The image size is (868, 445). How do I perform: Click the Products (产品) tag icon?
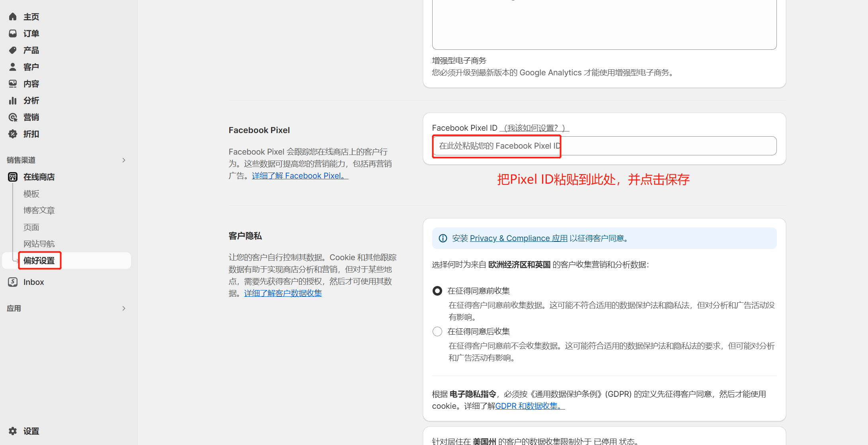[x=13, y=50]
